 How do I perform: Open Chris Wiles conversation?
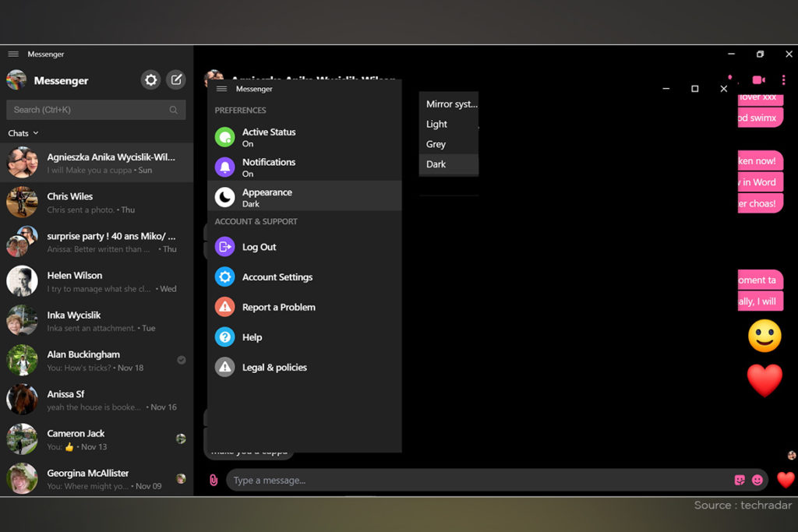[x=97, y=202]
